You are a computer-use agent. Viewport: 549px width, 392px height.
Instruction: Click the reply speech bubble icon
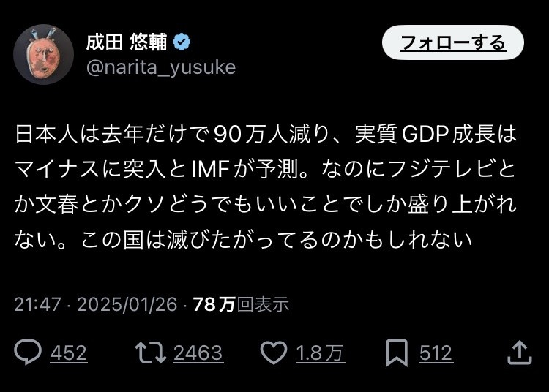[x=28, y=353]
